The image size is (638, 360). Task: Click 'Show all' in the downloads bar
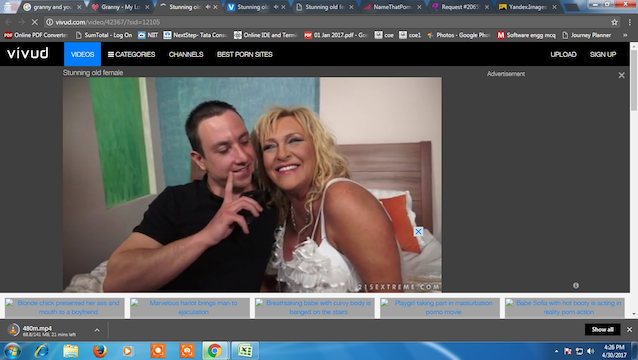(602, 329)
